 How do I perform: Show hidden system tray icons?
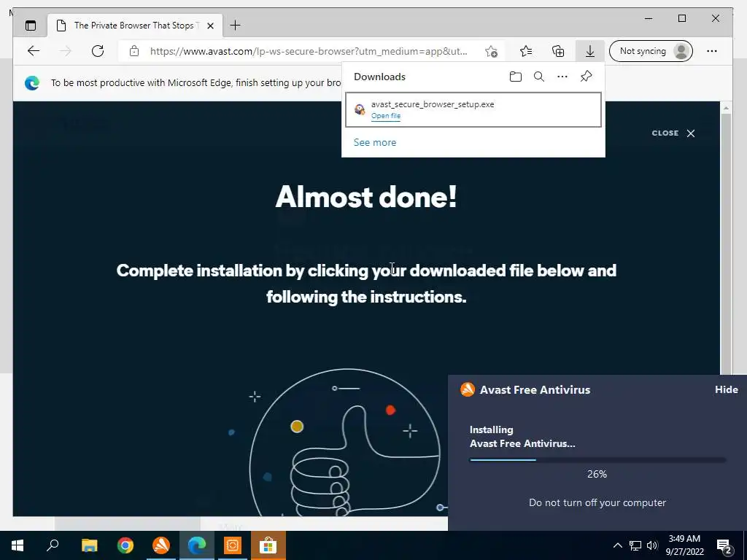(x=617, y=545)
